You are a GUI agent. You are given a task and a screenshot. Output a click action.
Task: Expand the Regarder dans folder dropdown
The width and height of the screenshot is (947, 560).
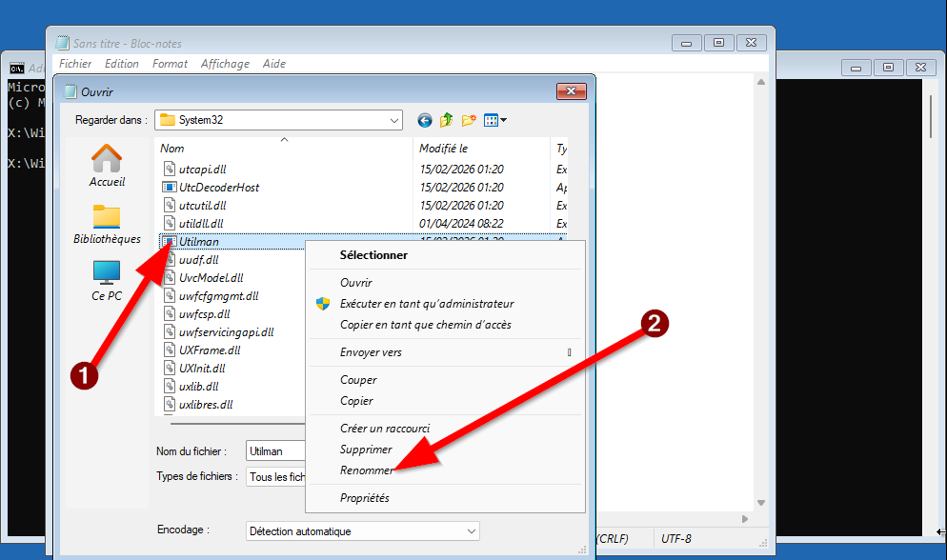394,120
